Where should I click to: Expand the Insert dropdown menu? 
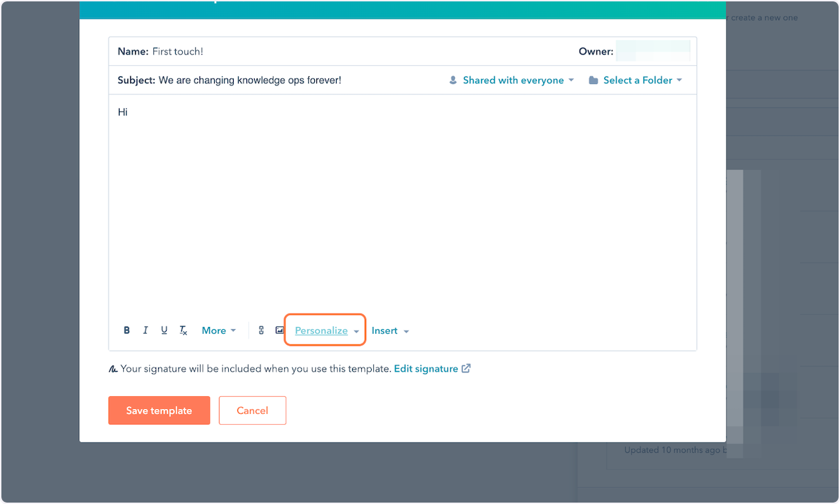390,330
